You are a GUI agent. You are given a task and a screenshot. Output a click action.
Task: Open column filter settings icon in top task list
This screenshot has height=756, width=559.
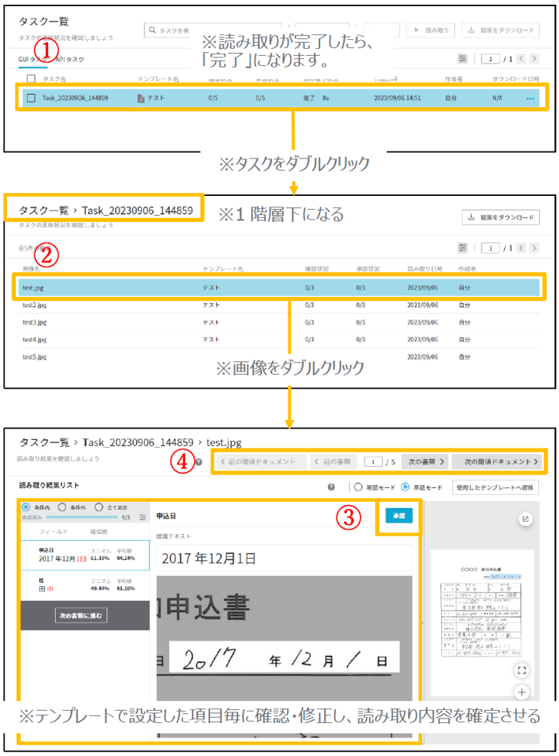(462, 58)
